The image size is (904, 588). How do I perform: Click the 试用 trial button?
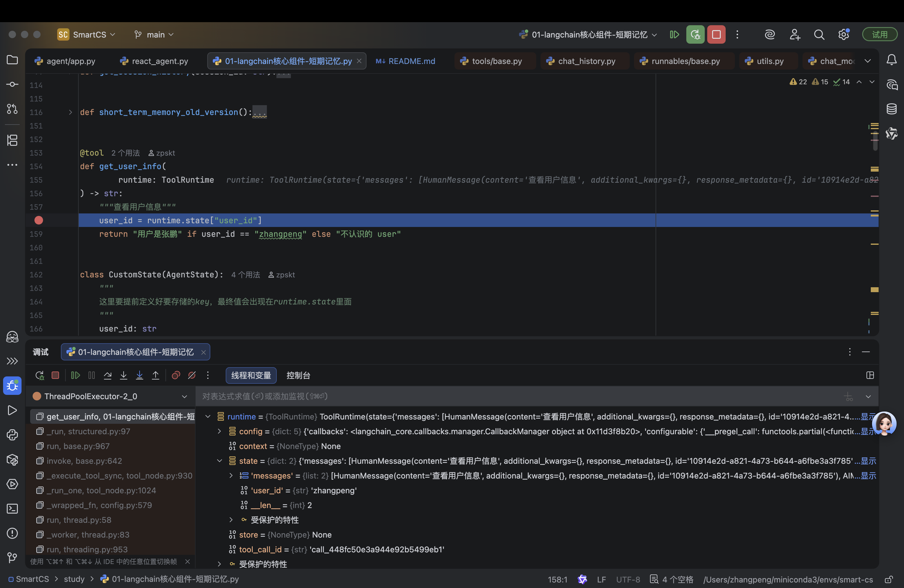880,34
